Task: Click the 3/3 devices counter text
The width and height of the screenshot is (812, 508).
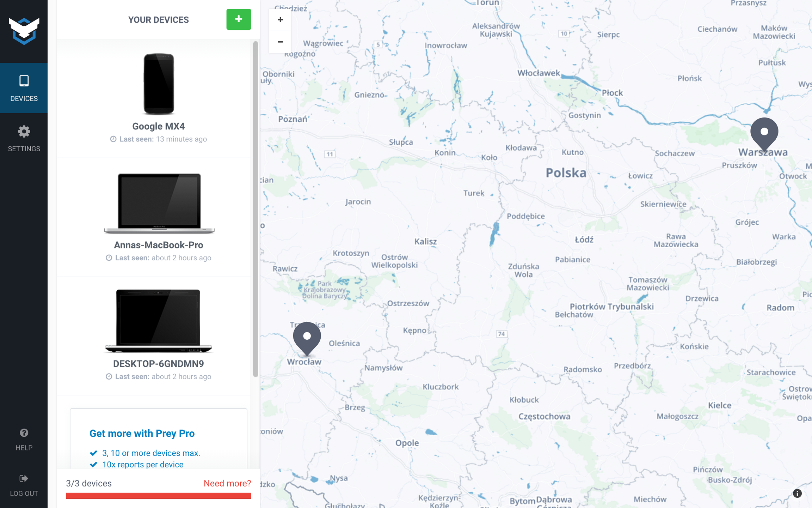Action: coord(89,483)
